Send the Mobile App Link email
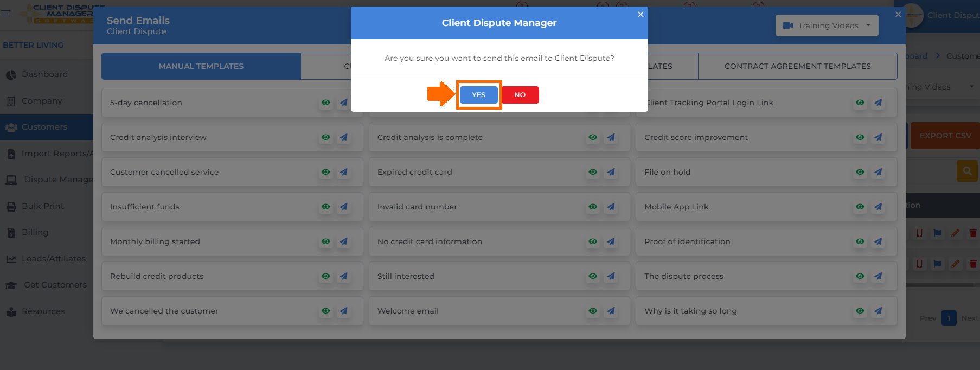Viewport: 980px width, 370px height. [x=879, y=207]
